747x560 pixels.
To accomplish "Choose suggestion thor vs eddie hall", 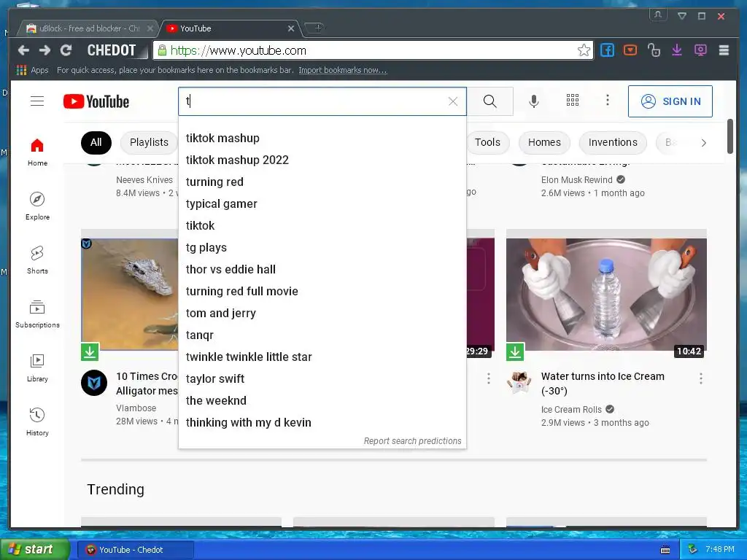I will point(322,270).
